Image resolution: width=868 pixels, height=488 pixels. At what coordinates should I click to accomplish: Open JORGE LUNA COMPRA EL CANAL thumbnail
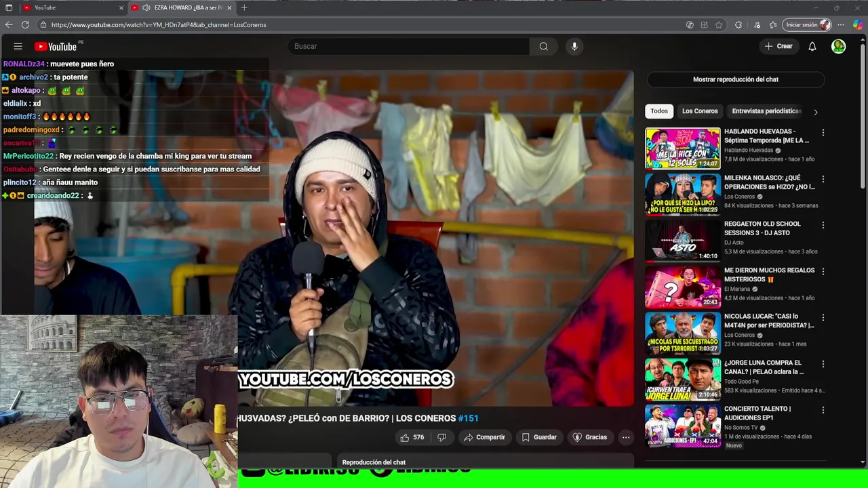(x=683, y=380)
